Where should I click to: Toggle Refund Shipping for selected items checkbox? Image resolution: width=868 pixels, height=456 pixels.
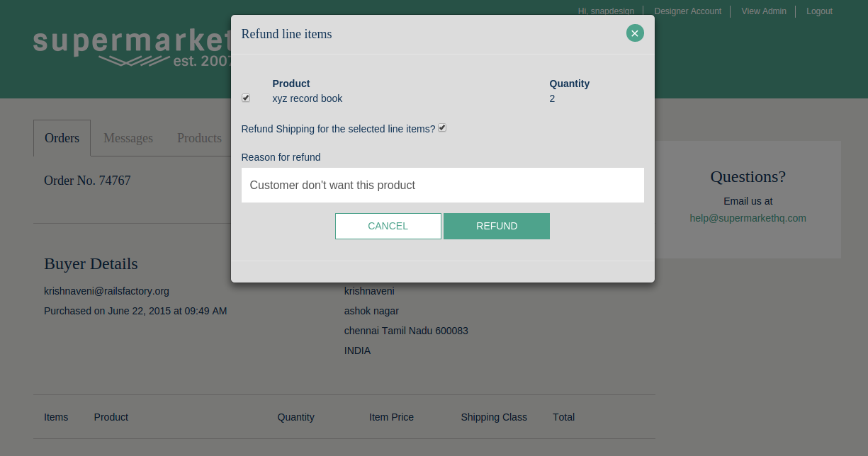[442, 128]
